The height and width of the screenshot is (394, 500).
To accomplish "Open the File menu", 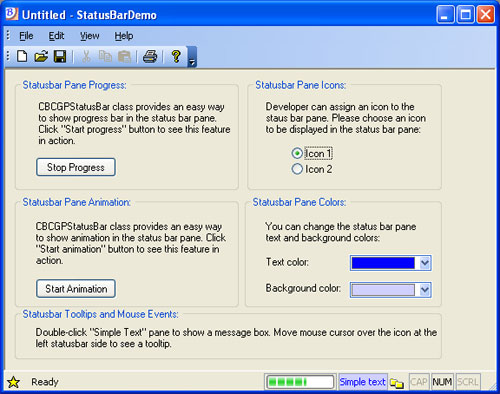I will pyautogui.click(x=26, y=36).
